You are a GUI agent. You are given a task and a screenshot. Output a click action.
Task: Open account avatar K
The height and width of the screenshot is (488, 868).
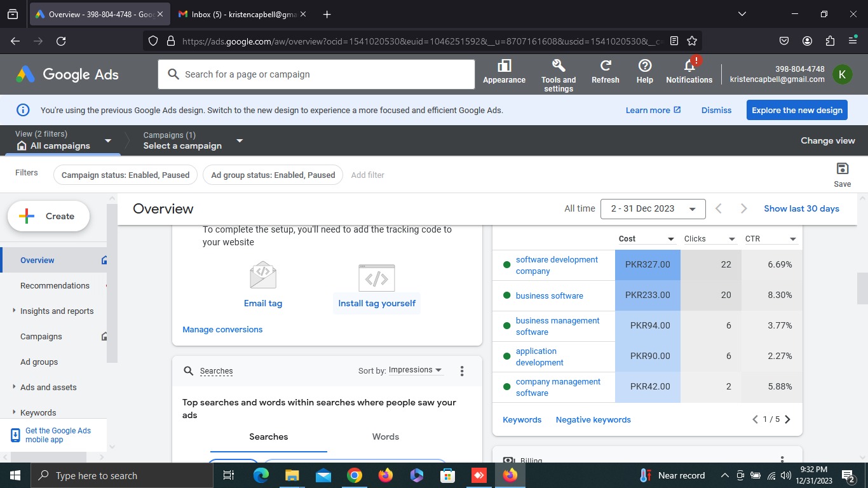pos(842,74)
